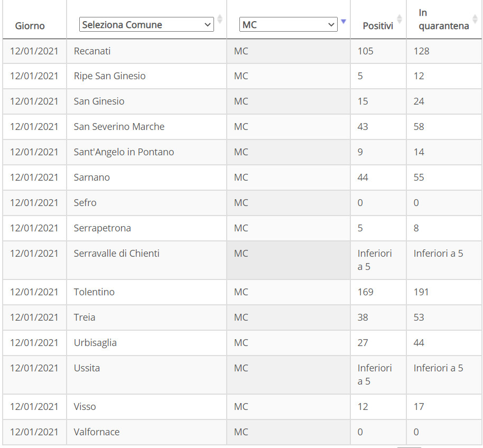Image resolution: width=483 pixels, height=448 pixels.
Task: Click the Valfornace comune cell
Action: [146, 432]
